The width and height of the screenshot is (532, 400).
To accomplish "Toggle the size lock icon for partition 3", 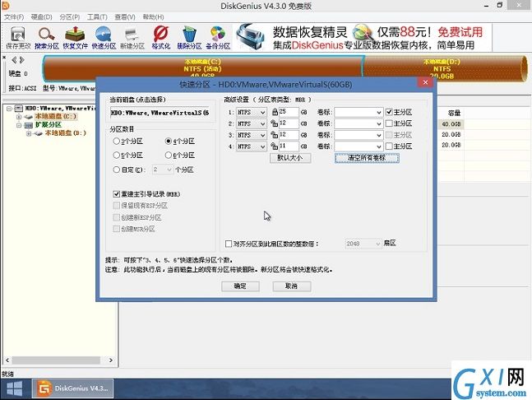I will pyautogui.click(x=275, y=135).
